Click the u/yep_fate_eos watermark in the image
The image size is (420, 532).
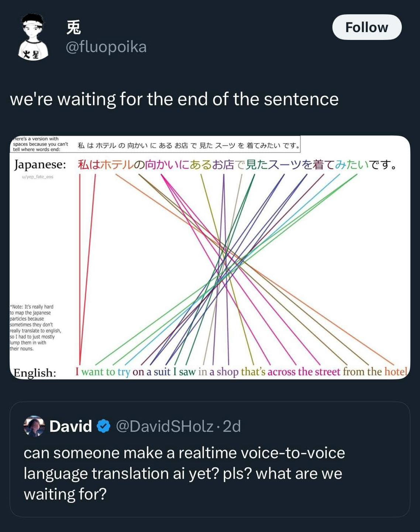pos(38,177)
